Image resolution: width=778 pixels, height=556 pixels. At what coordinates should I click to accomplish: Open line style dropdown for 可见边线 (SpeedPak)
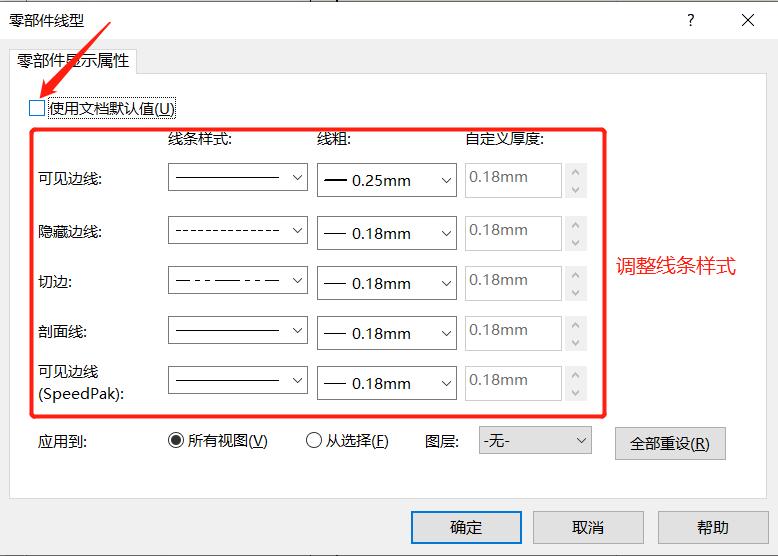click(238, 380)
